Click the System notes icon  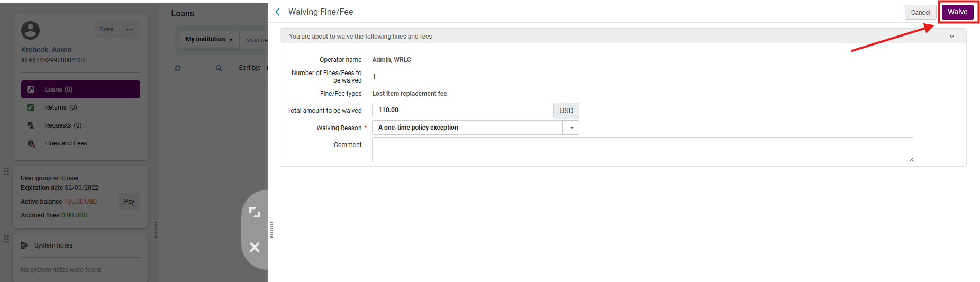coord(24,245)
